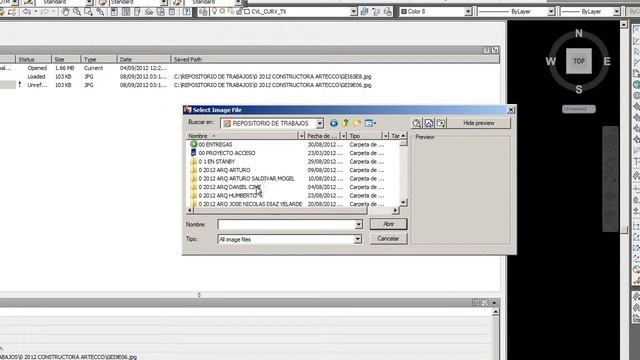This screenshot has width=640, height=360.
Task: Click the search-the-web icon beside Hide preview
Action: (416, 123)
